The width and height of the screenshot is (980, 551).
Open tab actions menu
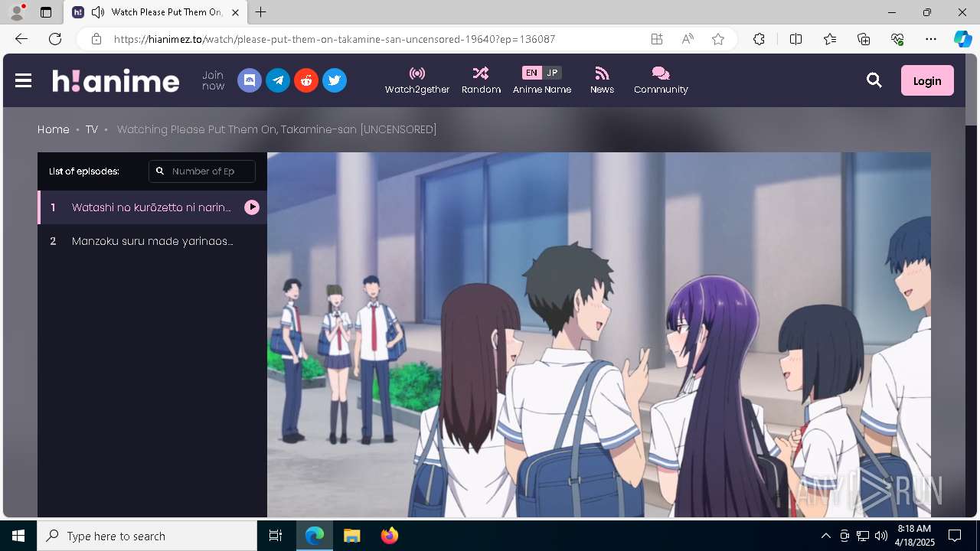(x=46, y=12)
